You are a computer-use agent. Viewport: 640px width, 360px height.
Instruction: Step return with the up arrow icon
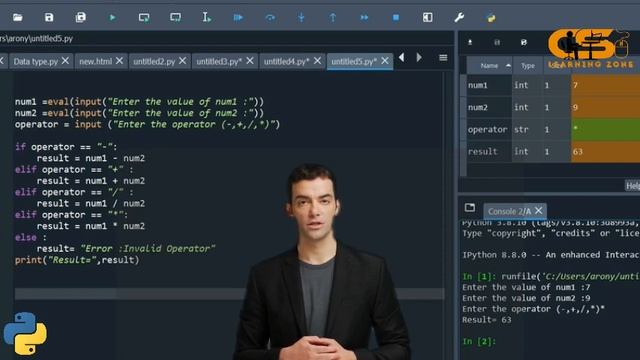pos(333,18)
